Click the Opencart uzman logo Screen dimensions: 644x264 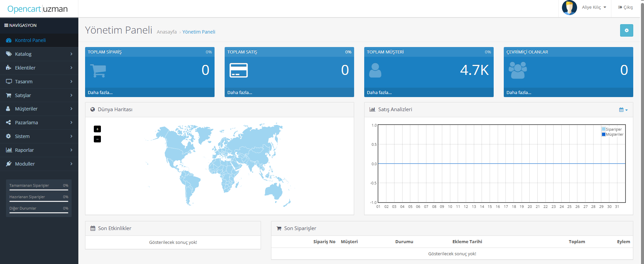[37, 9]
